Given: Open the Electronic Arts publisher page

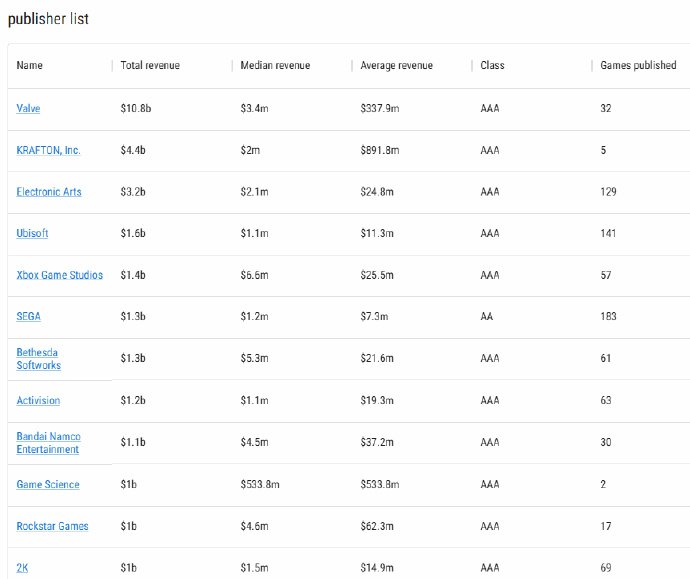Looking at the screenshot, I should coord(49,191).
